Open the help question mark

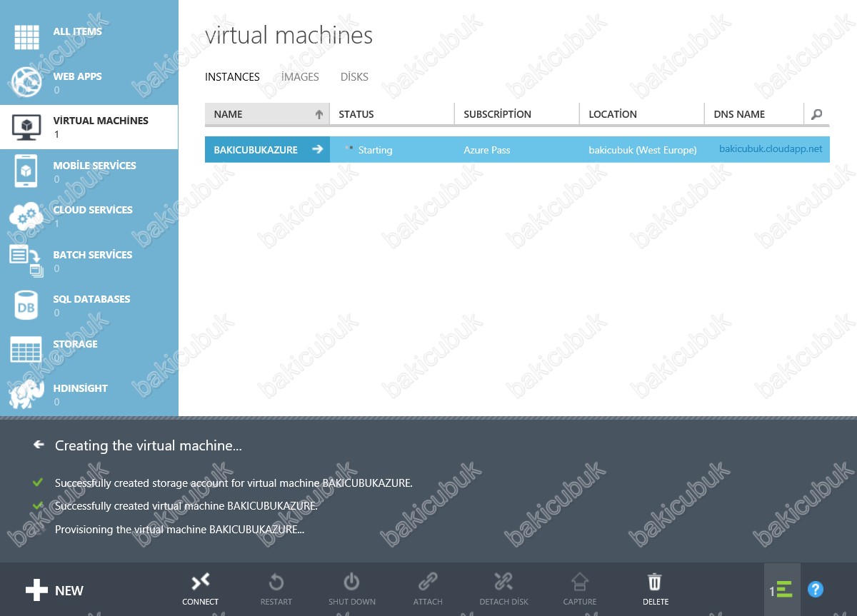(816, 590)
